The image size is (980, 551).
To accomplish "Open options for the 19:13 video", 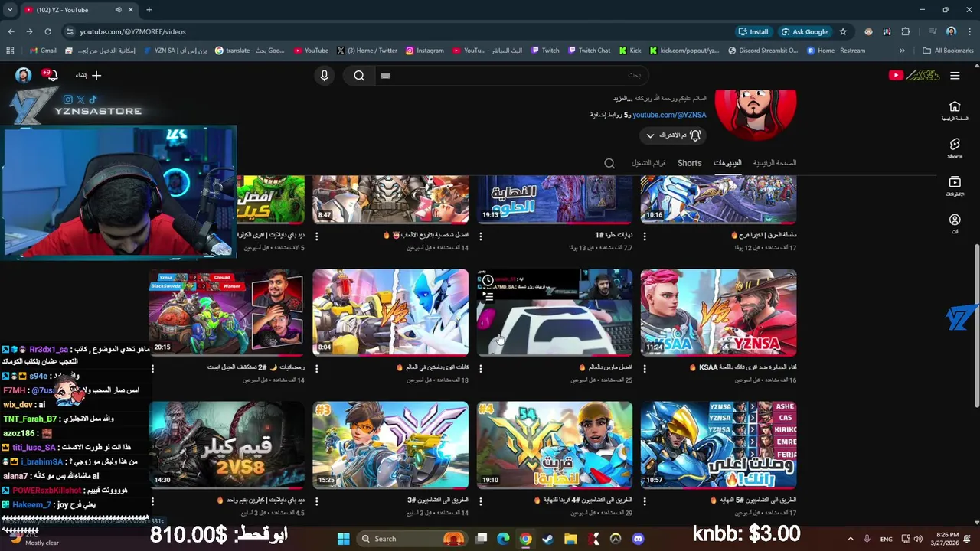I will pos(481,236).
